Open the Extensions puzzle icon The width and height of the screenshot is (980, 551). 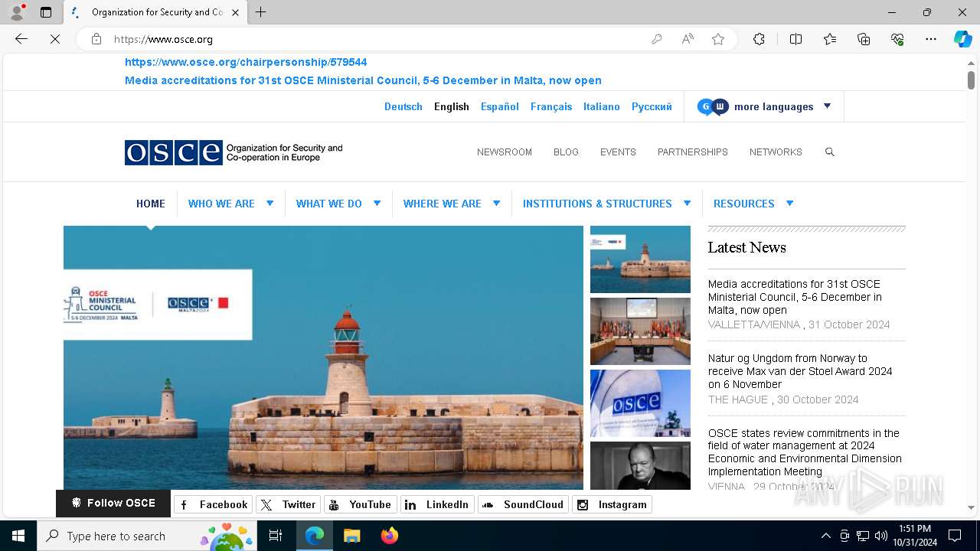point(759,39)
